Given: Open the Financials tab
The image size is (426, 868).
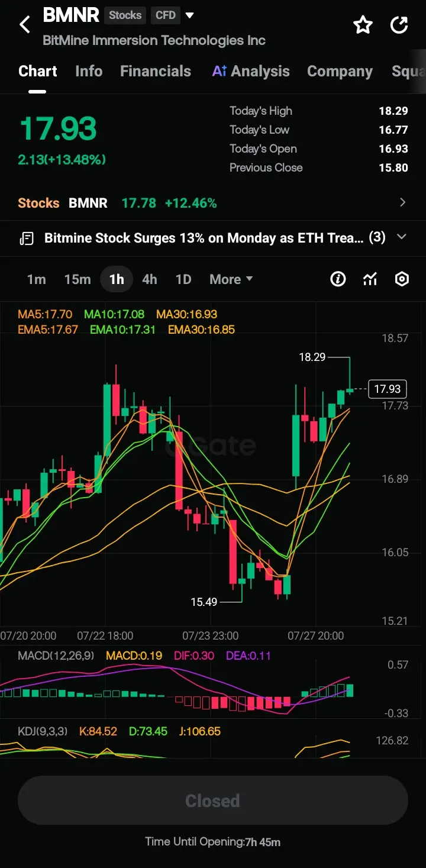Looking at the screenshot, I should pos(156,72).
